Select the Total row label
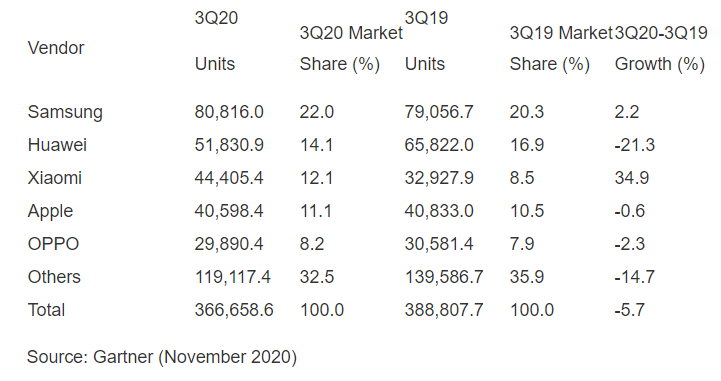 [x=46, y=310]
